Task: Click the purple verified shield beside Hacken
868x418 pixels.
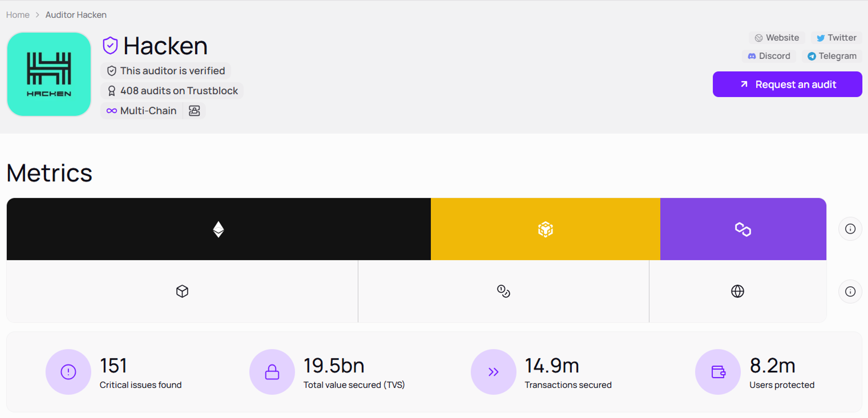Action: coord(110,45)
